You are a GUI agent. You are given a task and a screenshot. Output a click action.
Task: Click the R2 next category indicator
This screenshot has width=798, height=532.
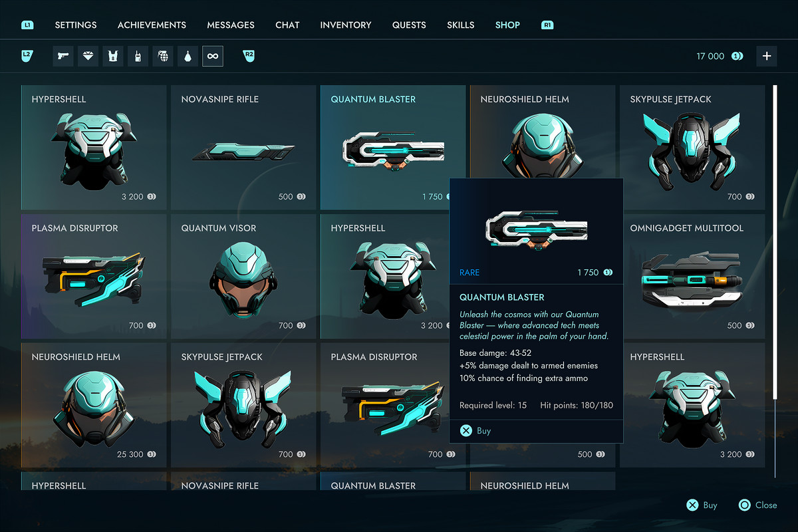tap(249, 55)
